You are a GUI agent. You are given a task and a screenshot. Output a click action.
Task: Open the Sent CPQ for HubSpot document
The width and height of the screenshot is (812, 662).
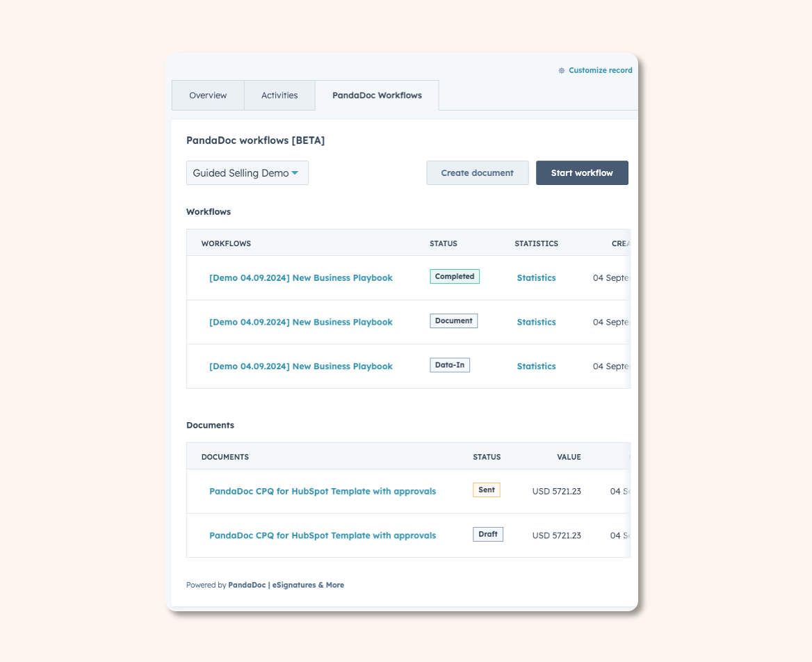[323, 491]
